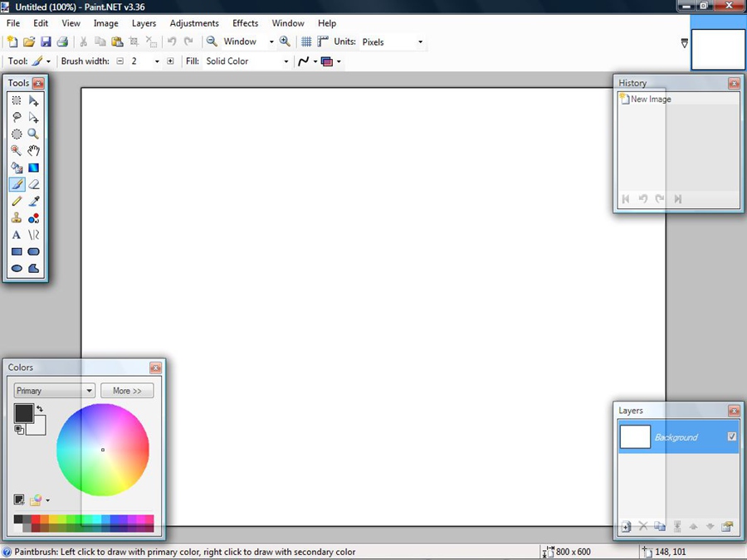Open the zoom level Window dropdown
The image size is (747, 560).
tap(271, 42)
